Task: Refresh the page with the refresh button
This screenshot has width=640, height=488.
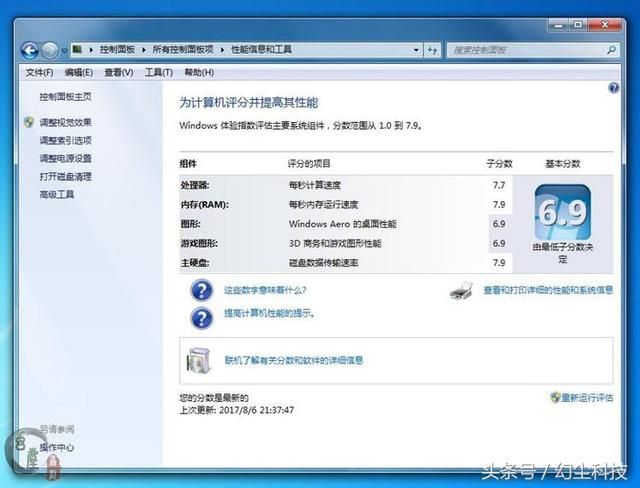Action: tap(432, 50)
